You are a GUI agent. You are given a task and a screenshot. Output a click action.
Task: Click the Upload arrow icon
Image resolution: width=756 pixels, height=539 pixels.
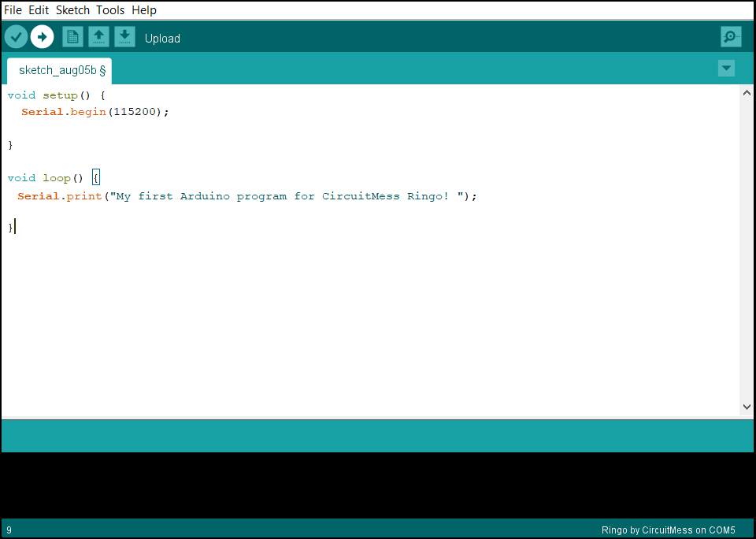tap(43, 37)
